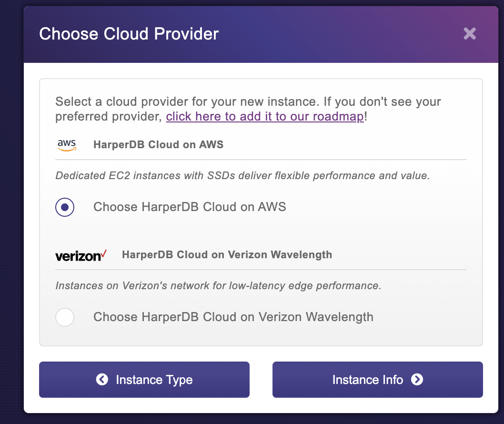Click the Verizon logo
The image size is (504, 424).
pyautogui.click(x=81, y=255)
